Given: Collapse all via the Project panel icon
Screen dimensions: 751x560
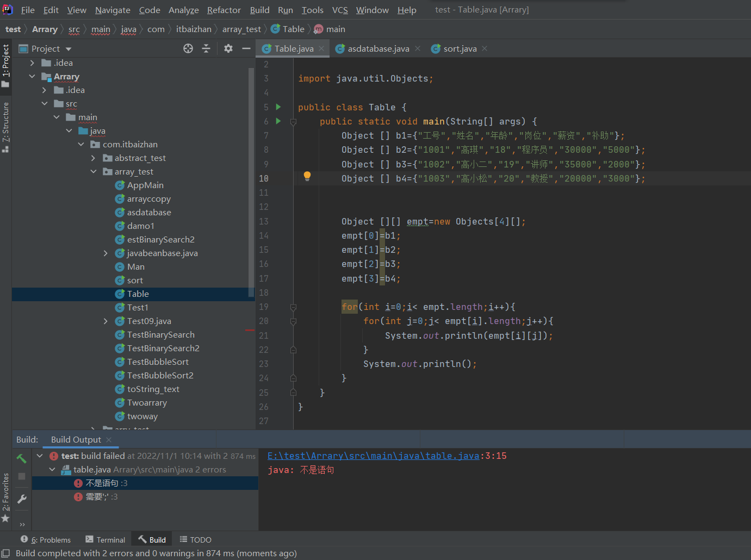Looking at the screenshot, I should [x=206, y=48].
